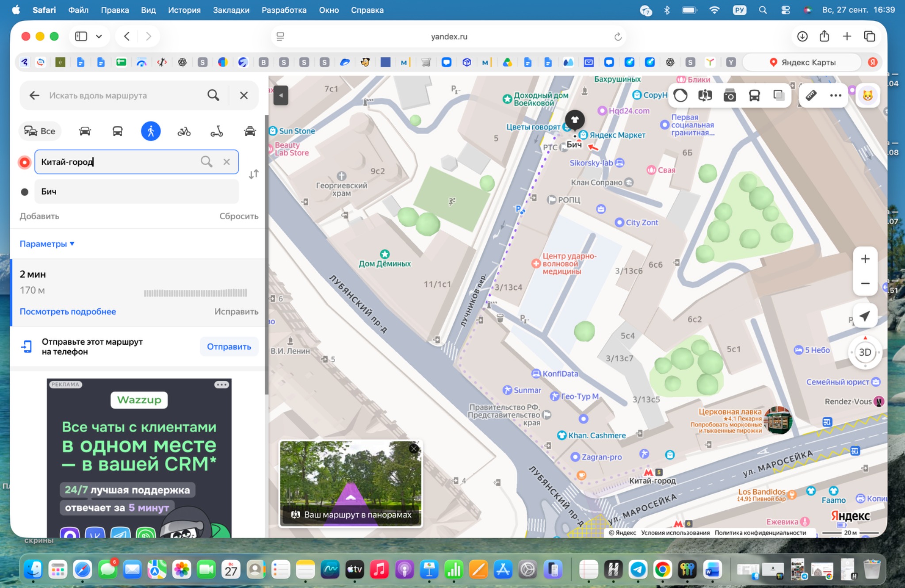
Task: Click the Отправить button
Action: tap(229, 347)
